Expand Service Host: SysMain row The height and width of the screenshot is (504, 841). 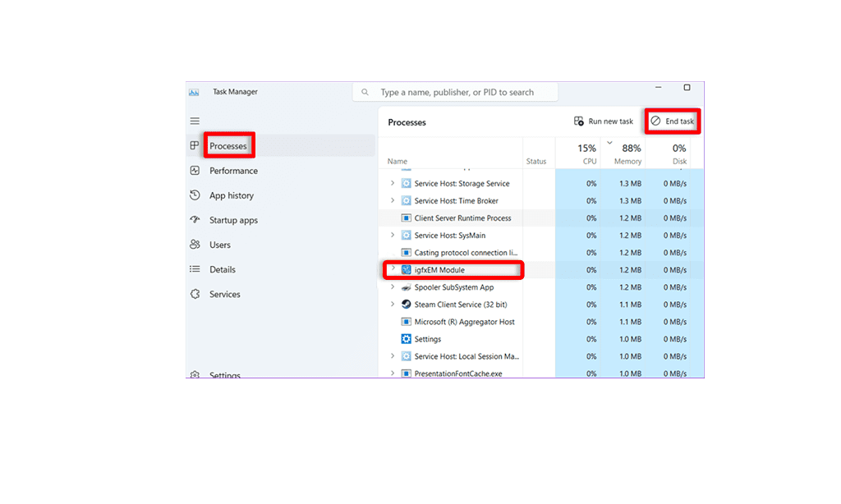393,236
